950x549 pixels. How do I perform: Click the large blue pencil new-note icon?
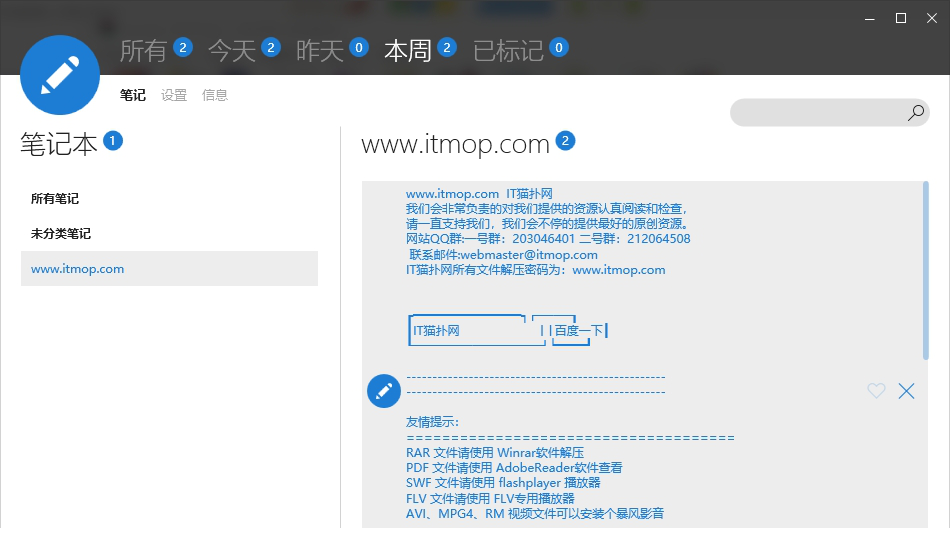point(60,75)
